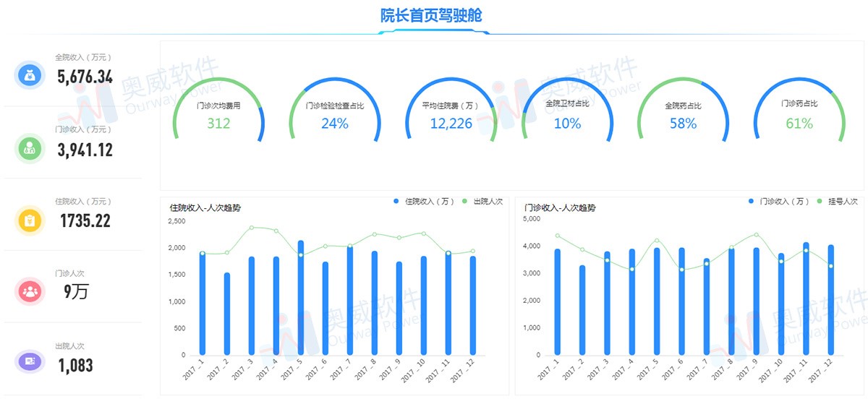Click the yellow clipboard icon for 住院收入

tap(30, 220)
